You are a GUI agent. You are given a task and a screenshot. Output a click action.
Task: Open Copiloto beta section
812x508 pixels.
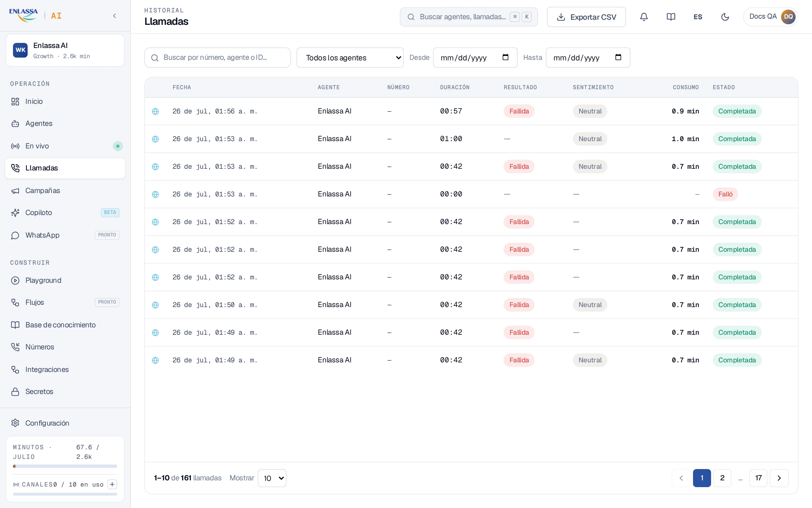click(x=65, y=213)
